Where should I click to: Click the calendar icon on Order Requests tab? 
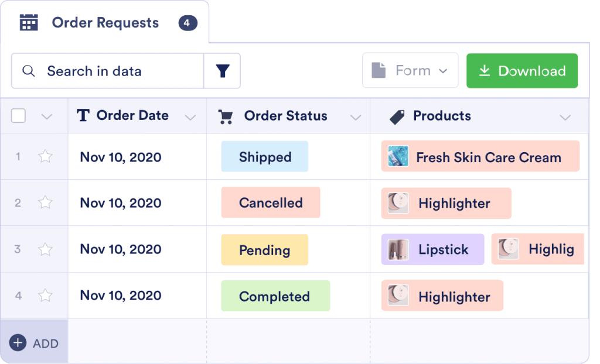tap(29, 23)
